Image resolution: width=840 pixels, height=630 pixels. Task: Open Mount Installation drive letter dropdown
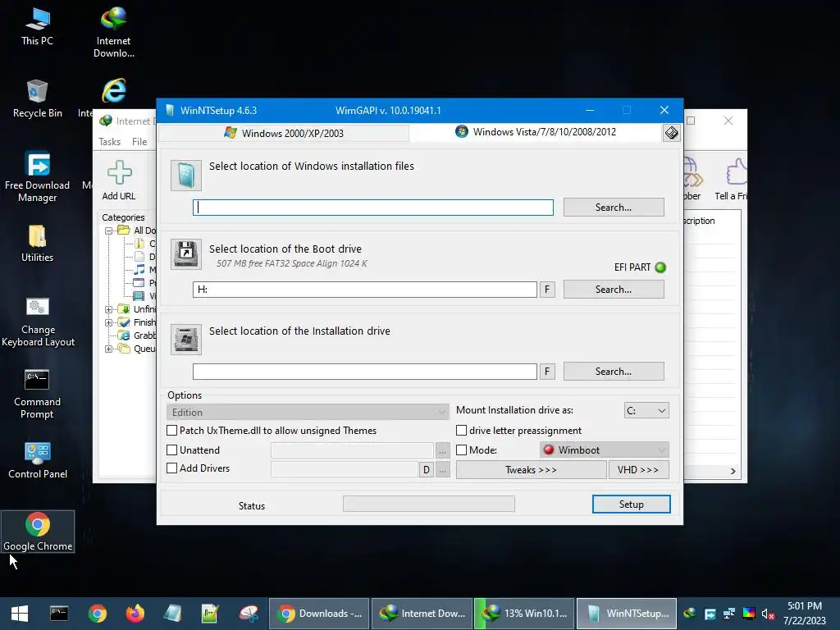[x=646, y=410]
